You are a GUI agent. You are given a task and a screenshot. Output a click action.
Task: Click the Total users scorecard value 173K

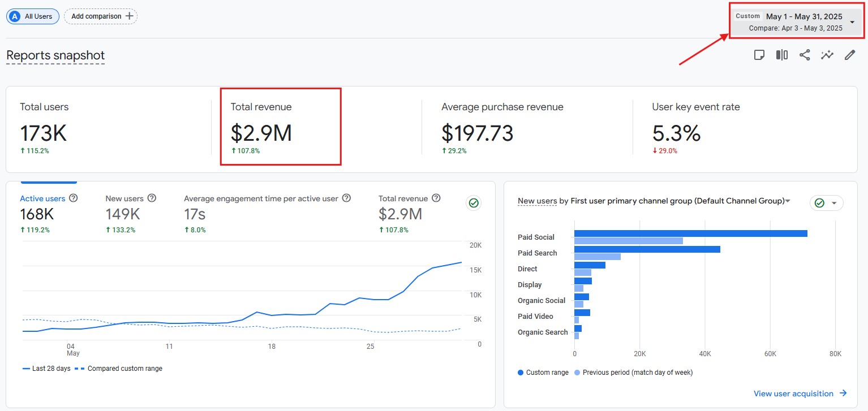[x=44, y=133]
